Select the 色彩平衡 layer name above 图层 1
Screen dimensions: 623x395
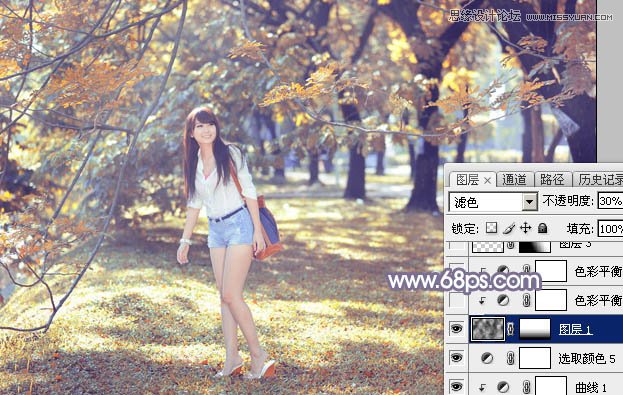coord(598,300)
